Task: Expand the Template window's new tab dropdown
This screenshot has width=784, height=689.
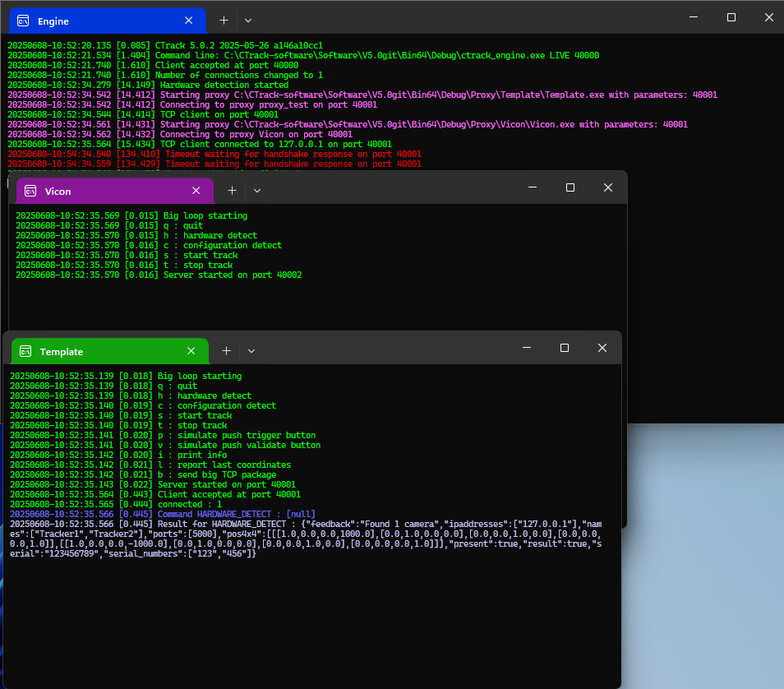Action: tap(251, 351)
